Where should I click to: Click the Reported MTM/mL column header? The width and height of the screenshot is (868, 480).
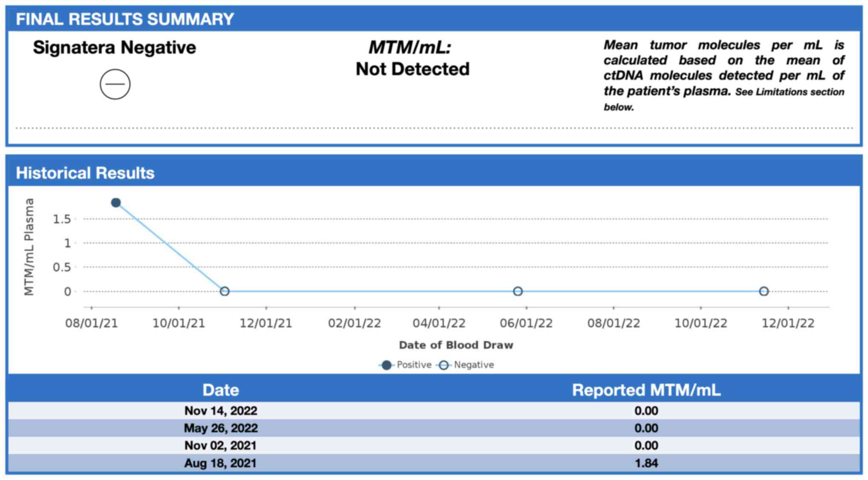point(646,390)
